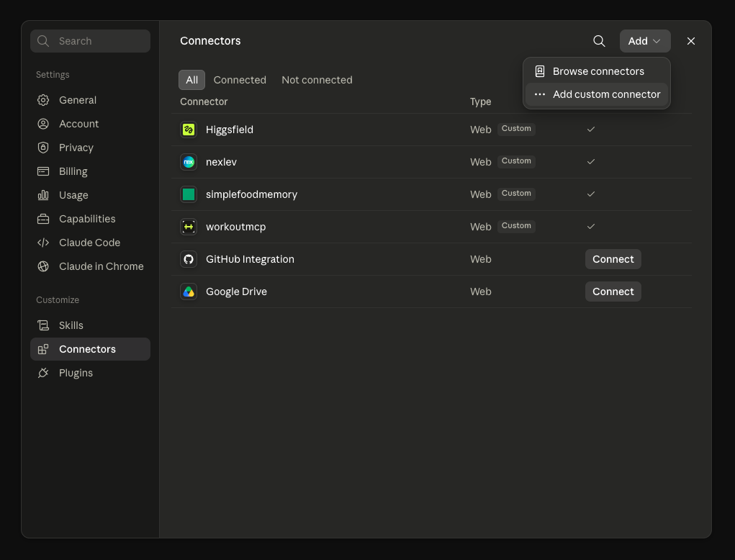
Task: Click the Browse connectors book icon
Action: point(540,71)
